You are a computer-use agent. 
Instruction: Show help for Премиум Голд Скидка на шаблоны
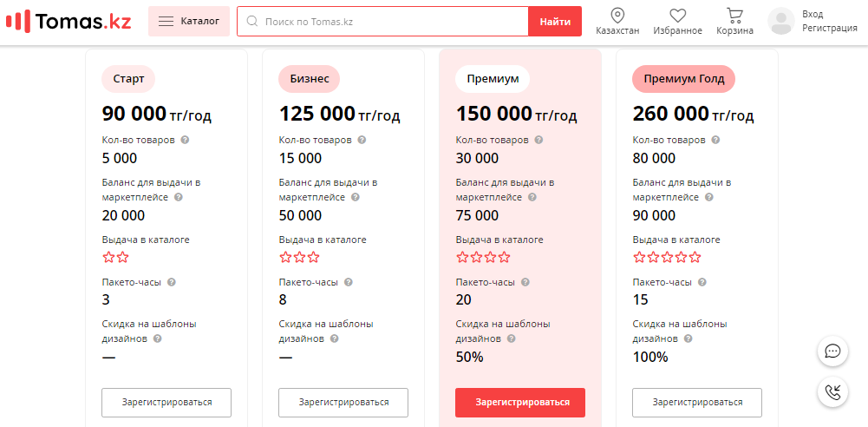click(x=689, y=338)
